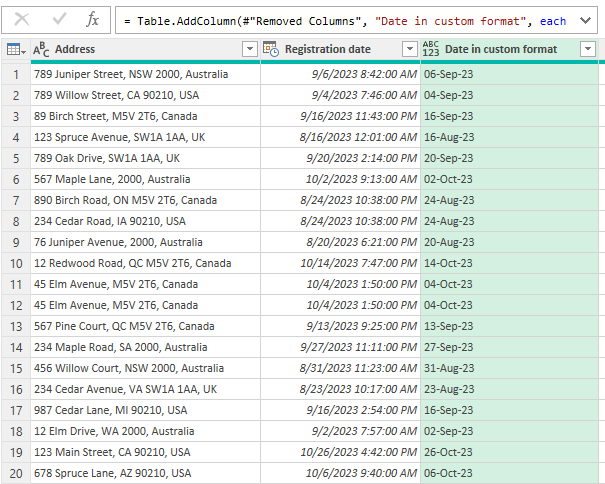
Task: Confirm formula with the checkmark icon
Action: [59, 19]
